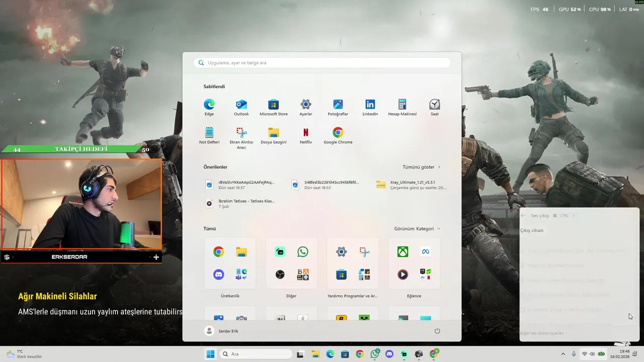
Task: Launch Microsoft Store from the Sabitlendi section
Action: tap(274, 108)
